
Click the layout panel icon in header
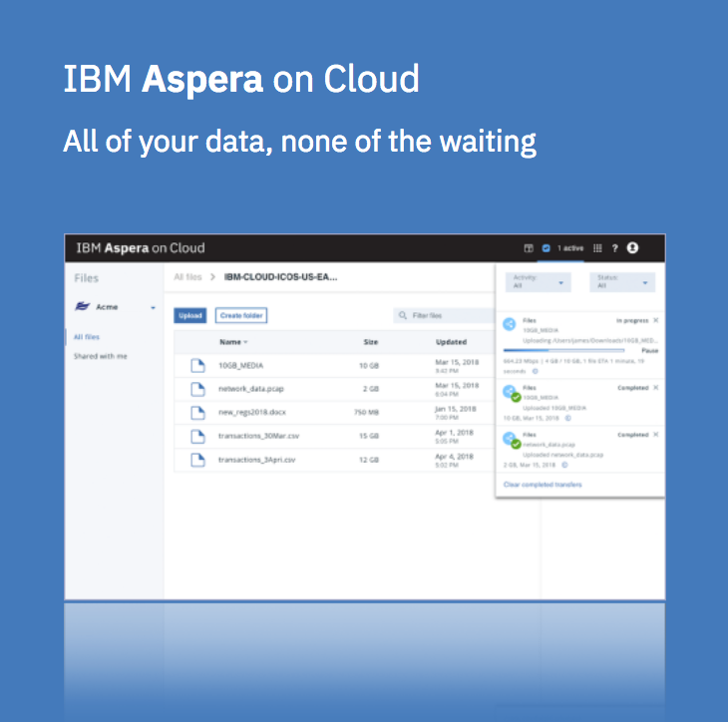pyautogui.click(x=530, y=248)
